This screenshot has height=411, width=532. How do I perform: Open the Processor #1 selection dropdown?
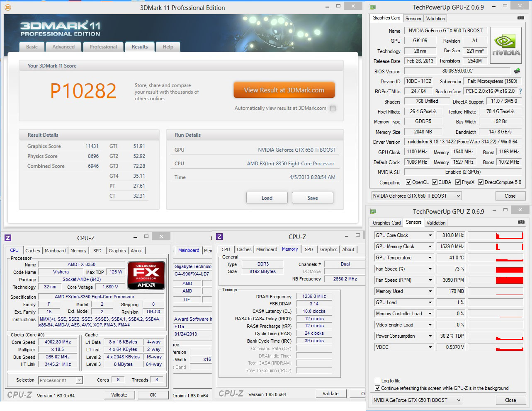79,380
